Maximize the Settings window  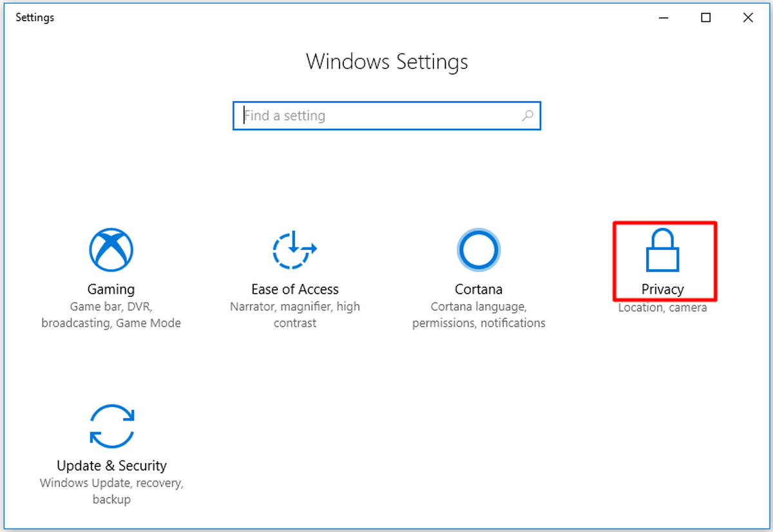(x=705, y=18)
